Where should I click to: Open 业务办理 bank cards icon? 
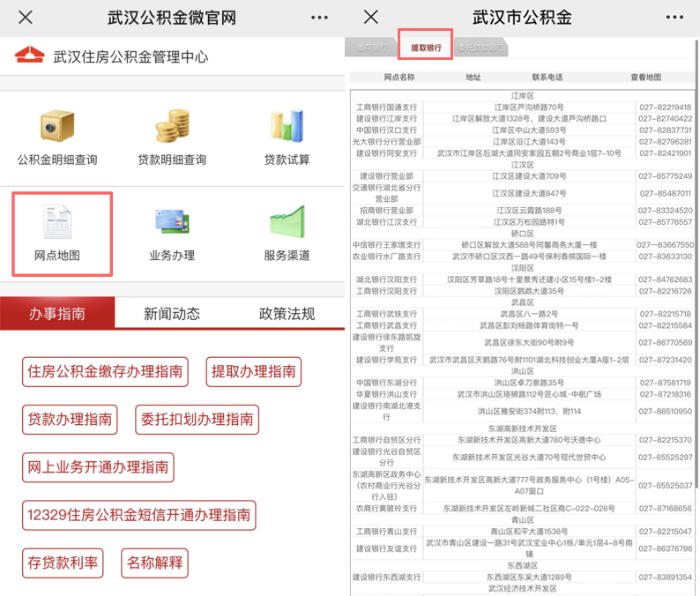coord(172,221)
